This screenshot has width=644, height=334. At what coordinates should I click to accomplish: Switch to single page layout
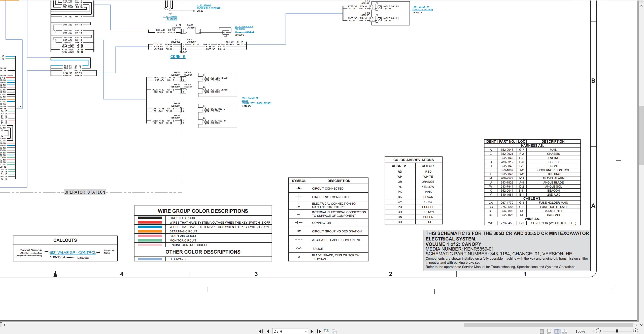[x=542, y=331]
